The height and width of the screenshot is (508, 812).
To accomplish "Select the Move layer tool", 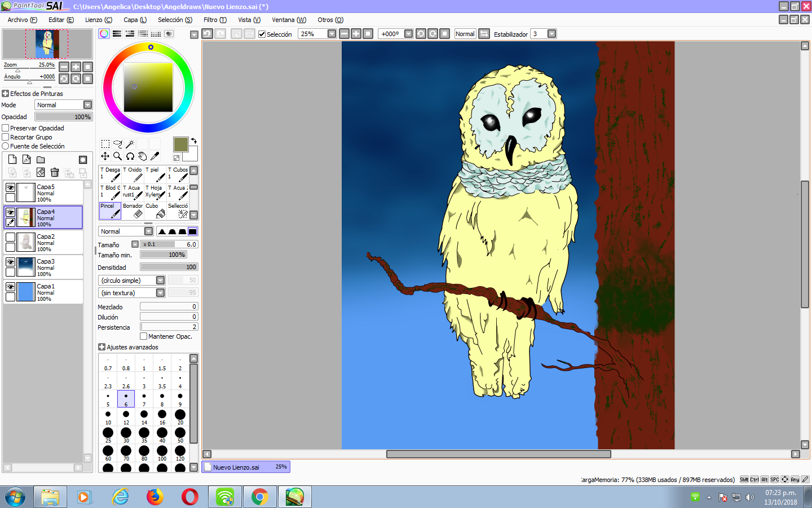I will click(105, 156).
